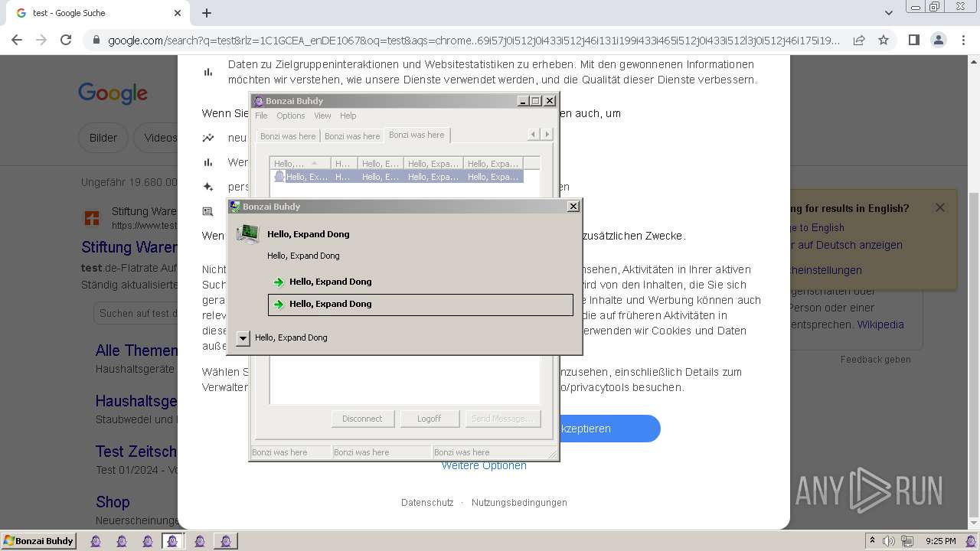Click the Chrome back arrow

click(x=17, y=40)
